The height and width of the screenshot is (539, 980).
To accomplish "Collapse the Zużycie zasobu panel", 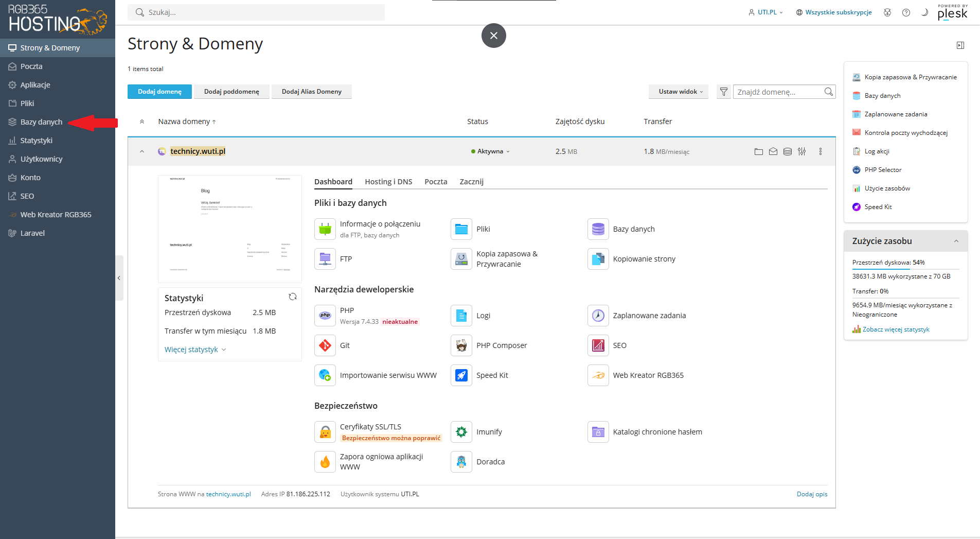I will (x=956, y=241).
